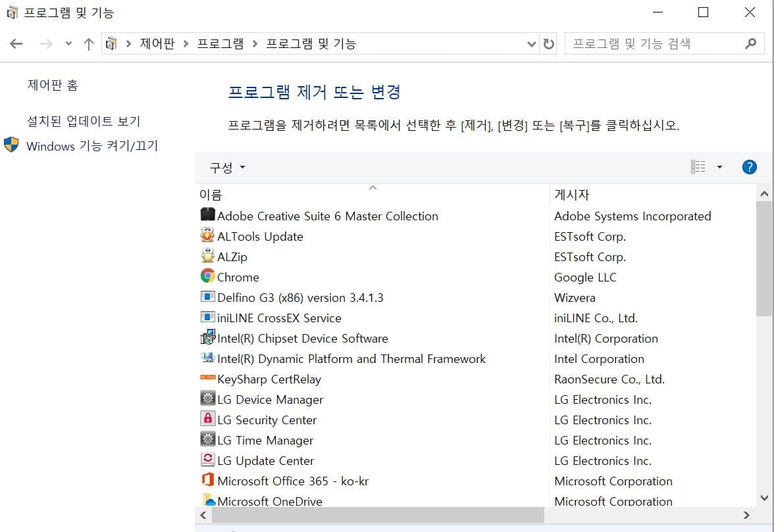774x532 pixels.
Task: Expand the address bar history dropdown
Action: pos(531,44)
